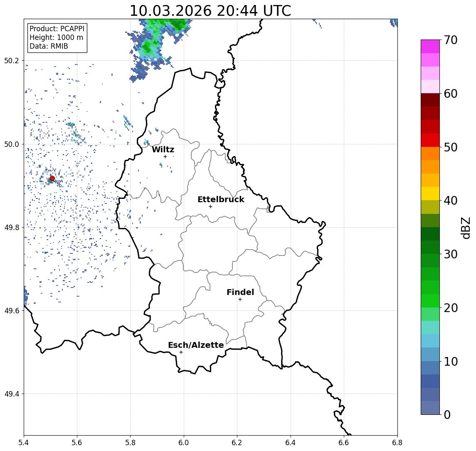
Task: Click latitude axis label 49.4
Action: pyautogui.click(x=12, y=394)
